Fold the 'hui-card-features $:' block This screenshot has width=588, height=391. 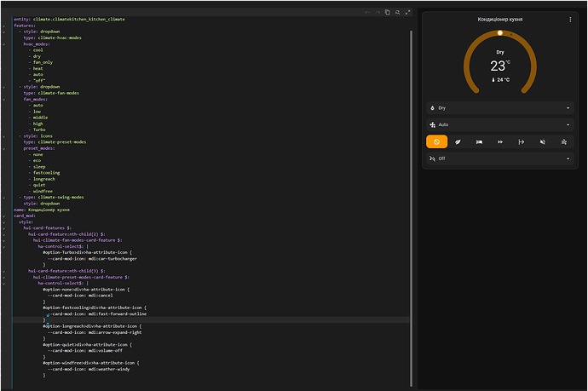pos(3,228)
